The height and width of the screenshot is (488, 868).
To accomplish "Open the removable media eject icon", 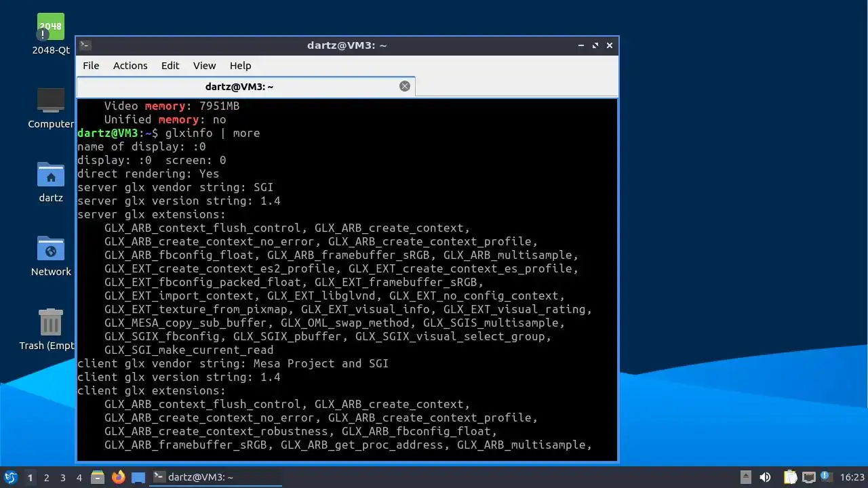I will pyautogui.click(x=746, y=477).
